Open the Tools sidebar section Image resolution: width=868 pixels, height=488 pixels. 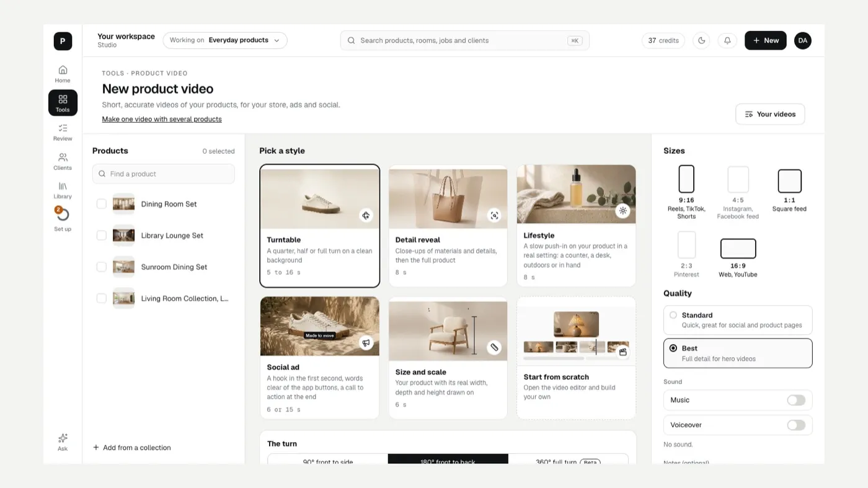coord(63,103)
